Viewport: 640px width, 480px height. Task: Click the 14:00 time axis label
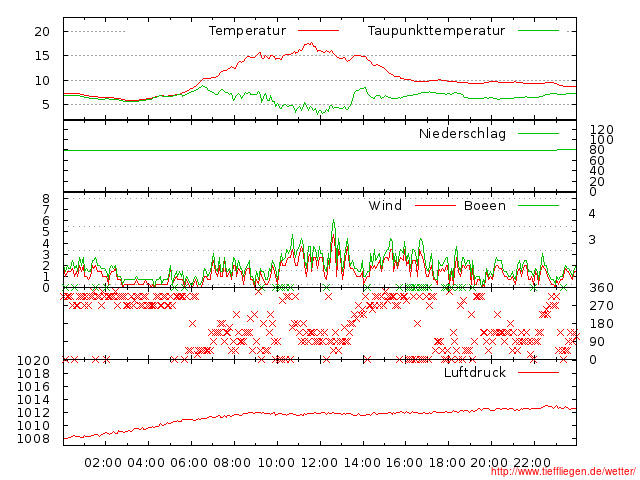(x=362, y=463)
